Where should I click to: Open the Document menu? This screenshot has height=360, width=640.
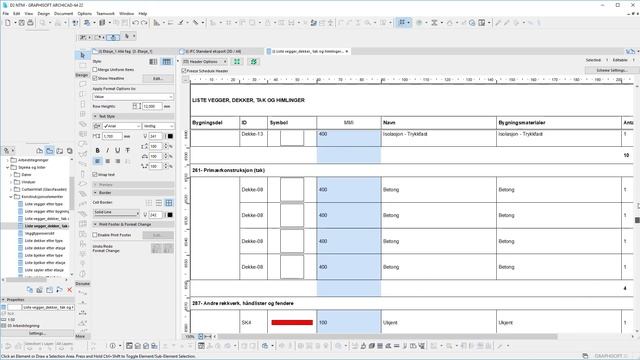(63, 13)
